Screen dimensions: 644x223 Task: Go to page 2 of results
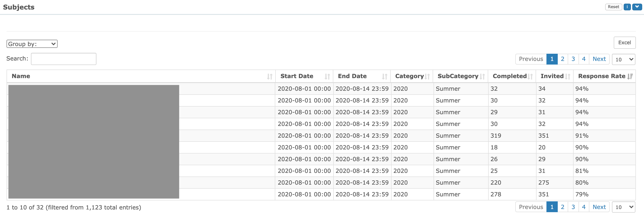tap(562, 59)
